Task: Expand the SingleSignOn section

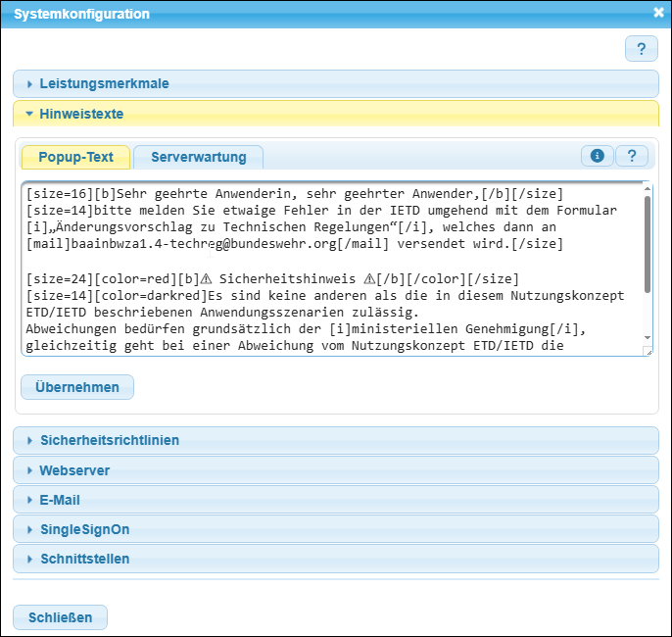Action: point(84,529)
